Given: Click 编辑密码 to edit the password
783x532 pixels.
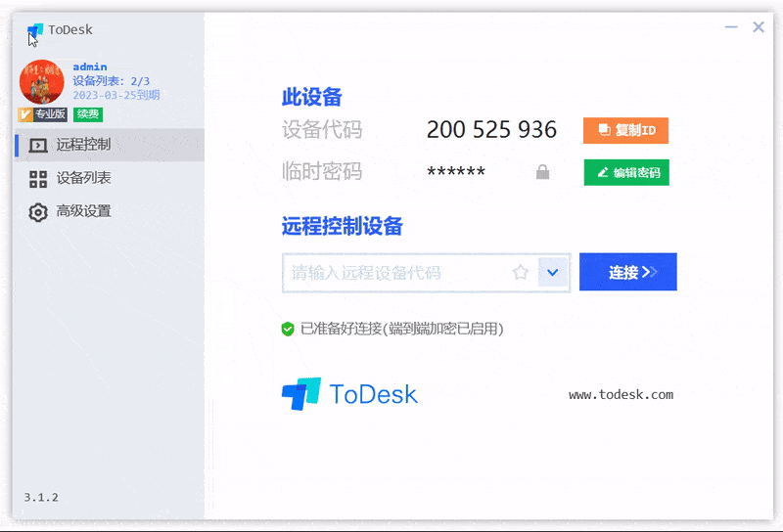Looking at the screenshot, I should pyautogui.click(x=626, y=173).
